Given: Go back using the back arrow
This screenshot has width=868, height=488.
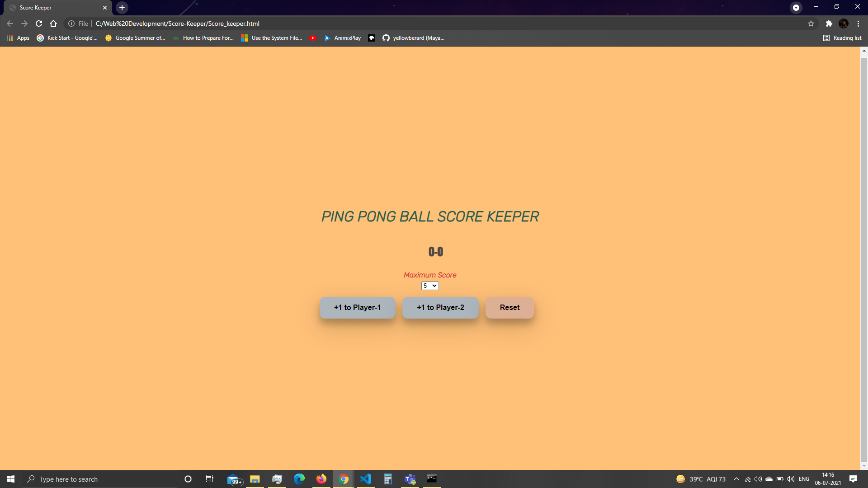Looking at the screenshot, I should click(10, 23).
